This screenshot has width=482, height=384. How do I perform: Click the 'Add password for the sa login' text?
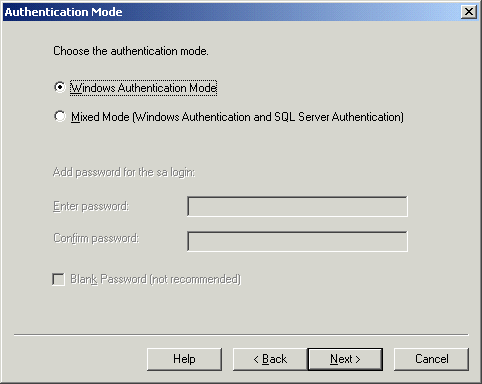124,172
